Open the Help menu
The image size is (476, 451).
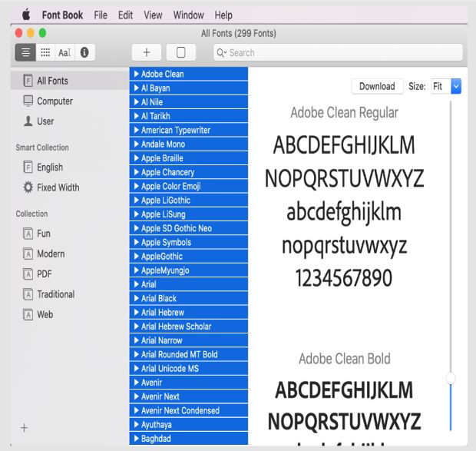click(223, 15)
